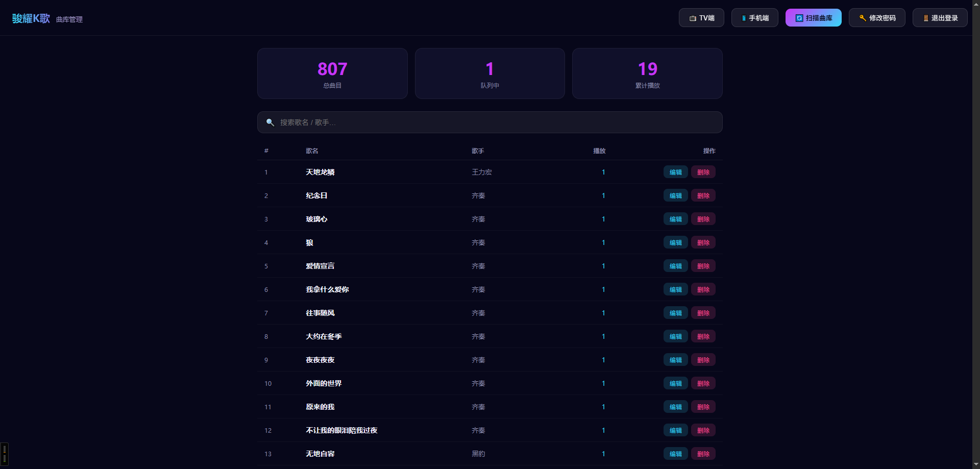
Task: Focus the 搜索歌名 / 歌手 search field
Action: (489, 122)
